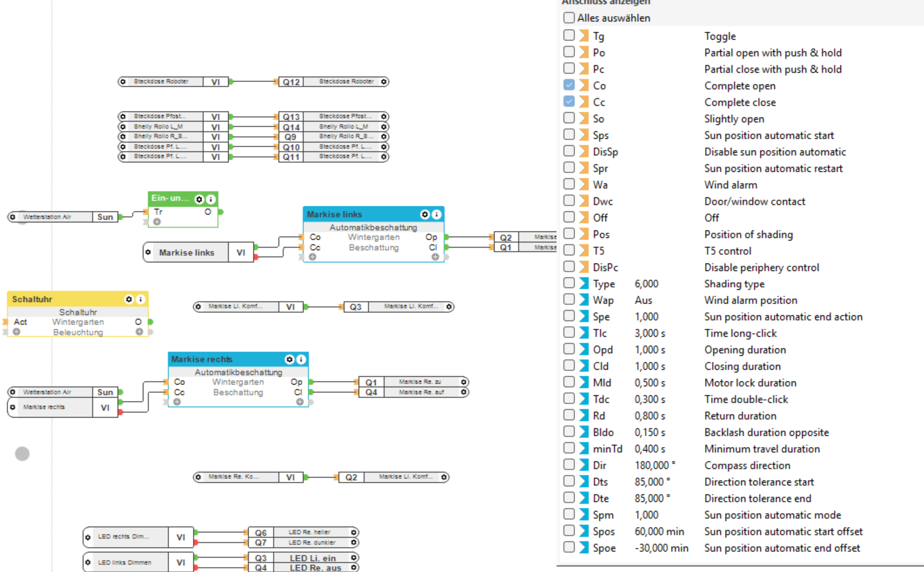
Task: Click gear icon on Q12 Steckdose Roboter output
Action: tap(384, 82)
